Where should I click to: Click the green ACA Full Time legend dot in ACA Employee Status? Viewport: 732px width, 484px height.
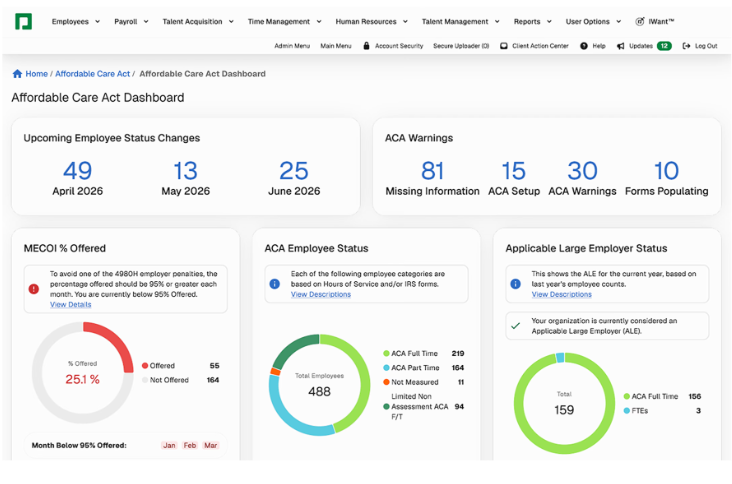(386, 353)
